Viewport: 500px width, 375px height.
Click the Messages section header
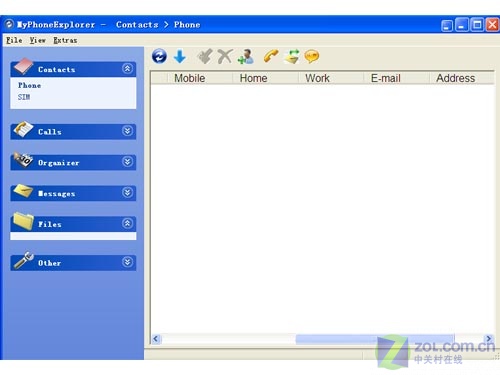(73, 193)
